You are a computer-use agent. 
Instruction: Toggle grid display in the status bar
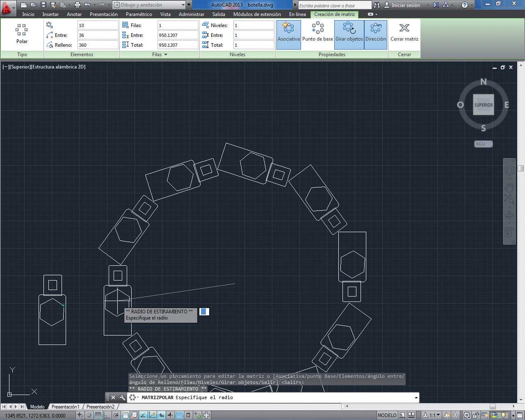click(x=98, y=415)
